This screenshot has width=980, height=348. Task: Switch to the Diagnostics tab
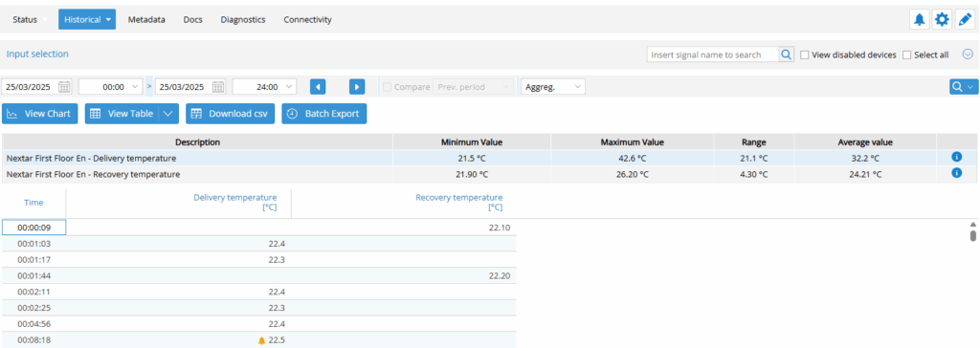(243, 19)
